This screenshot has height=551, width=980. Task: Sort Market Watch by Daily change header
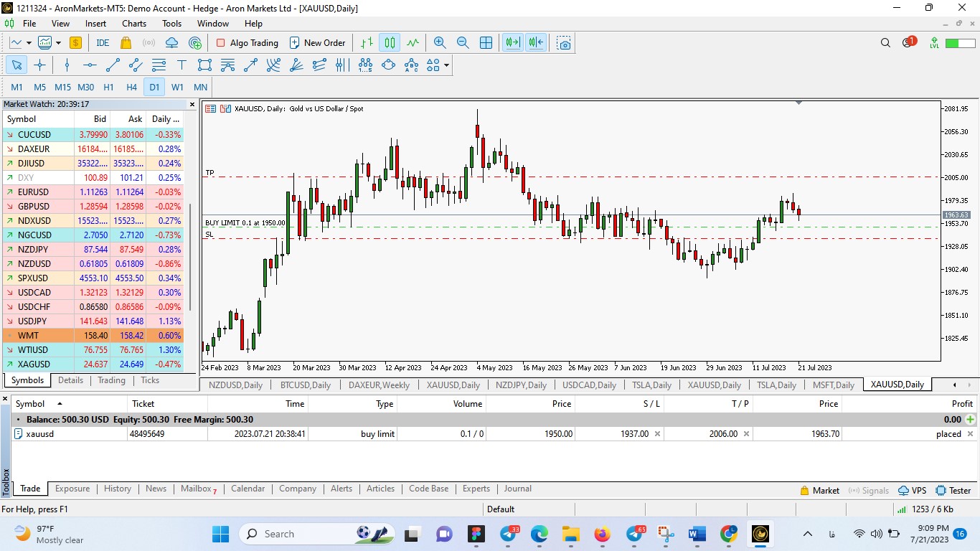tap(166, 119)
